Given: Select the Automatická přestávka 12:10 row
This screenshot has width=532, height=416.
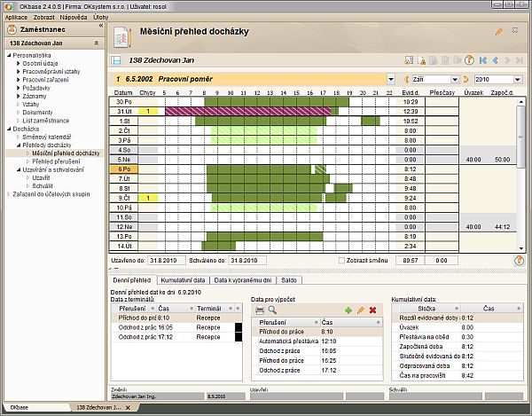Looking at the screenshot, I should 317,341.
